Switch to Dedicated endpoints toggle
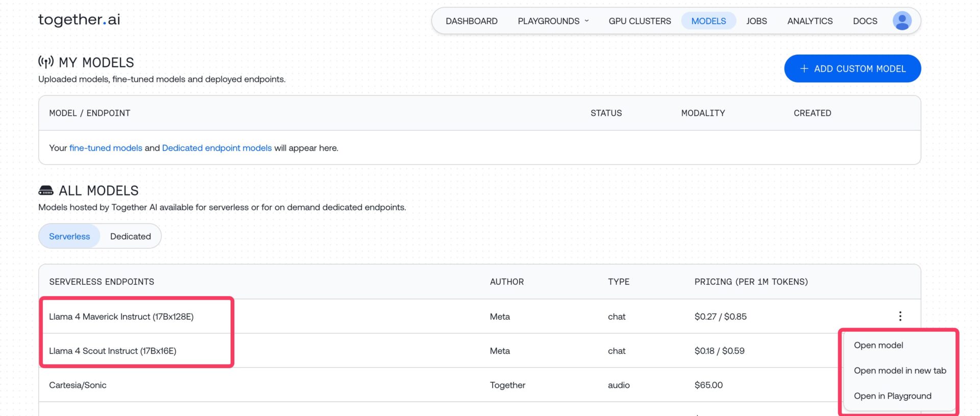Screen dimensions: 980x416 click(x=130, y=236)
